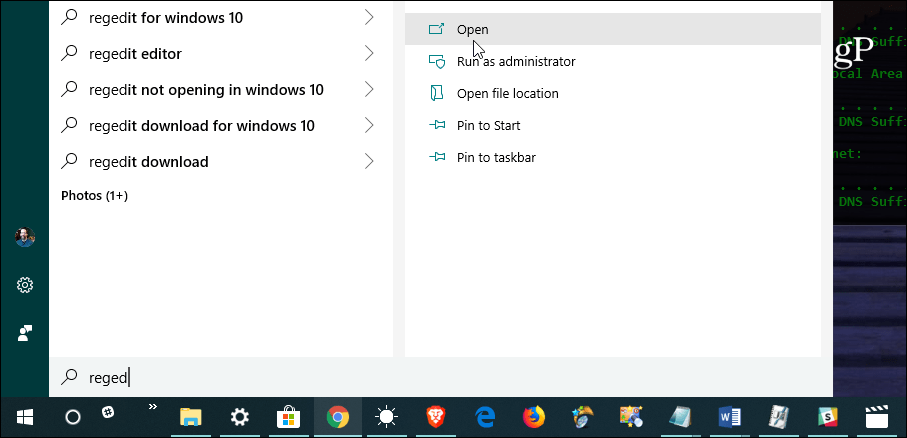Viewport: 907px width, 438px height.
Task: Open Settings gear in Start sidebar
Action: click(25, 285)
